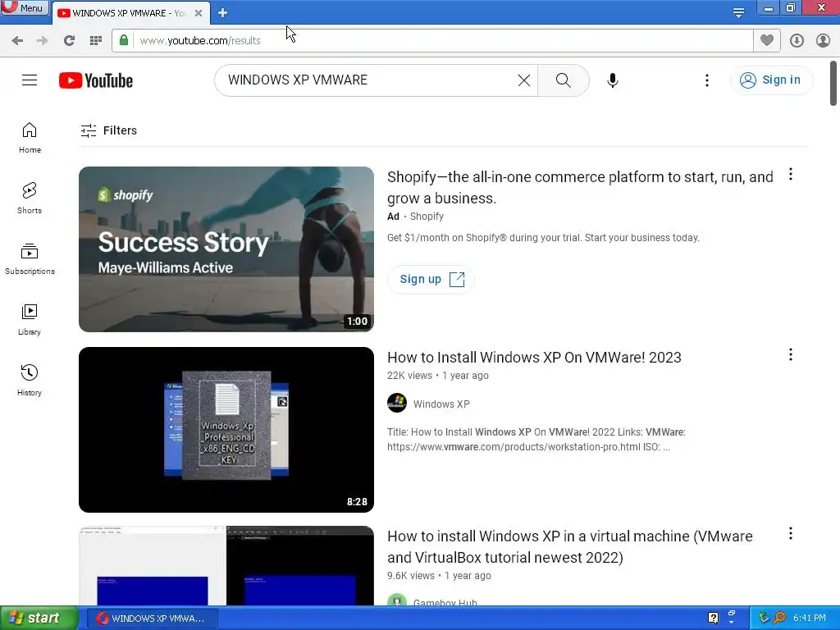This screenshot has width=840, height=630.
Task: Click the video description text starting 'Title: How to Install'
Action: [x=536, y=440]
